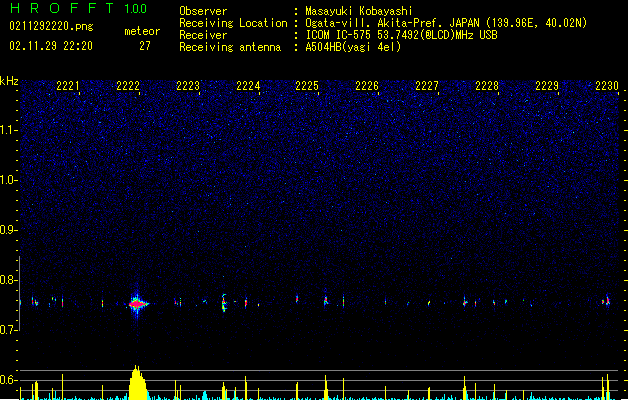The image size is (629, 400).
Task: Click the 2224 time marker
Action: pos(248,86)
